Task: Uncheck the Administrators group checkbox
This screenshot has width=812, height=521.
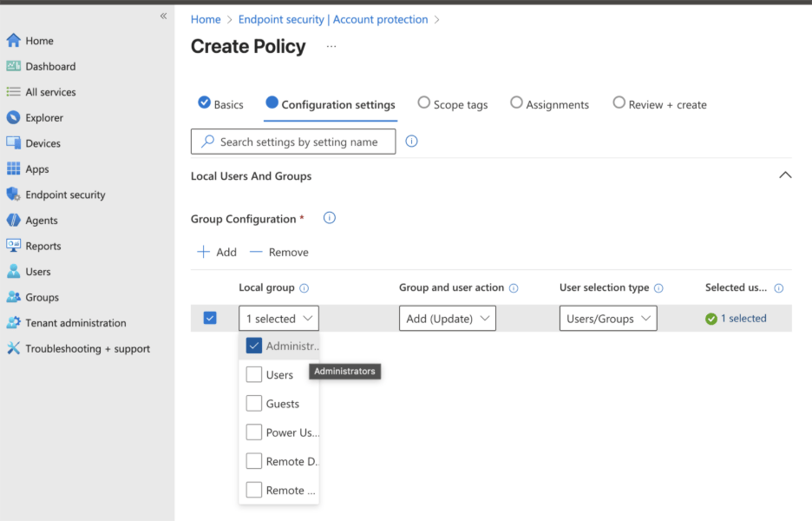Action: [254, 345]
